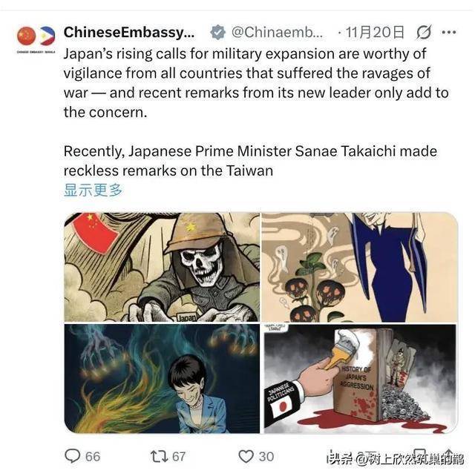Open the ChineseEmbassy display name
The height and width of the screenshot is (476, 475).
[129, 32]
